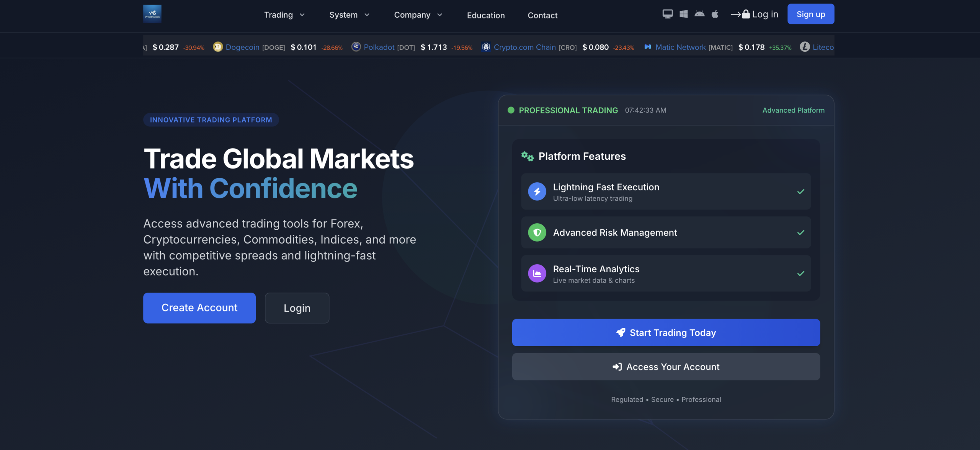Click the Crypto.com Chain ticker price
The image size is (980, 450).
pyautogui.click(x=596, y=47)
